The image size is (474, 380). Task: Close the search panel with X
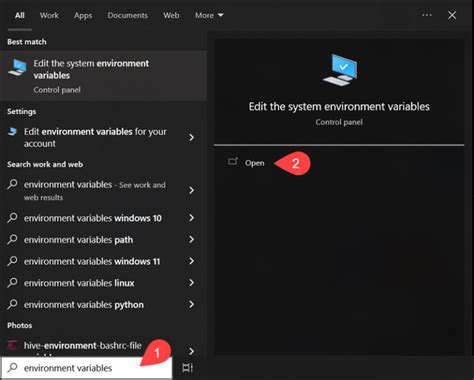pos(452,15)
